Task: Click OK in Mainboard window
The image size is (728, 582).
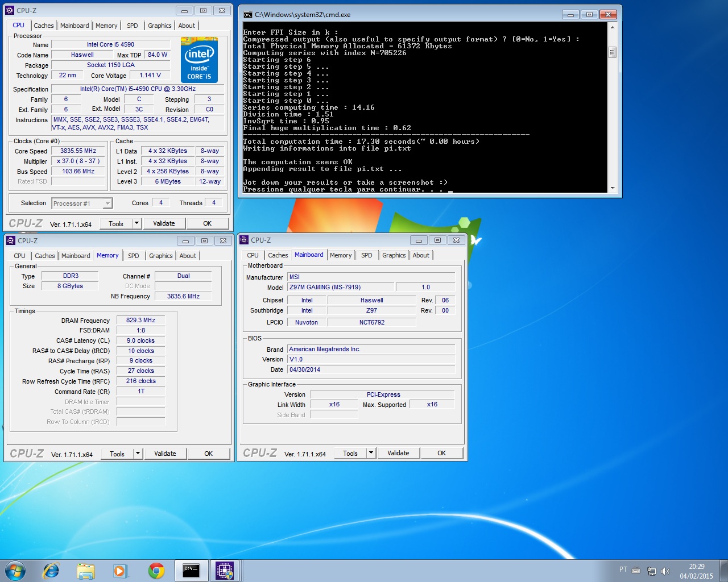Action: pyautogui.click(x=442, y=453)
